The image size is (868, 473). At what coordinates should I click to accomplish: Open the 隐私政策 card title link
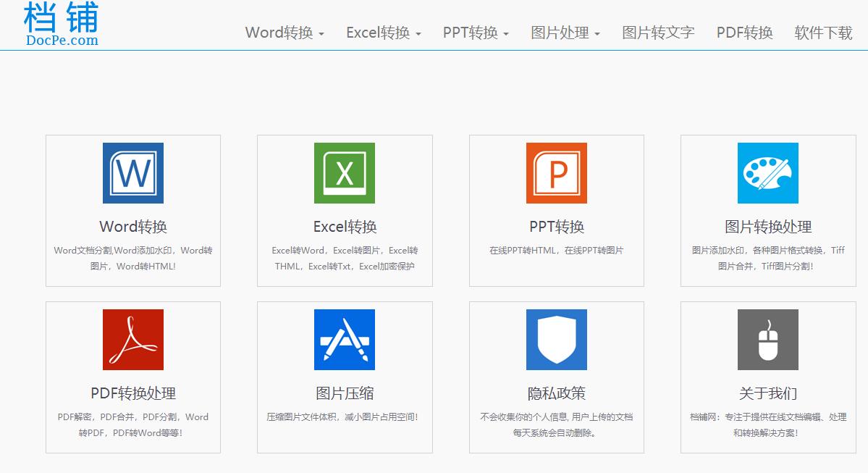point(556,393)
